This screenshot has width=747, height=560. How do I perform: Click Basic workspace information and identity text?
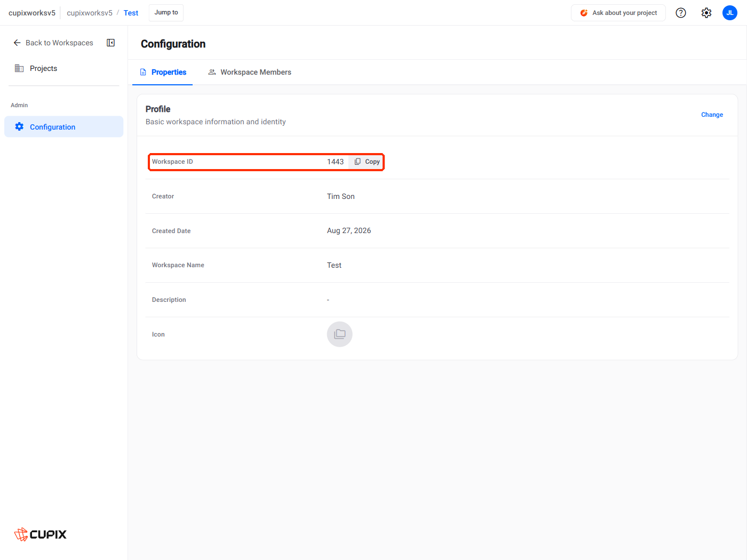tap(216, 122)
